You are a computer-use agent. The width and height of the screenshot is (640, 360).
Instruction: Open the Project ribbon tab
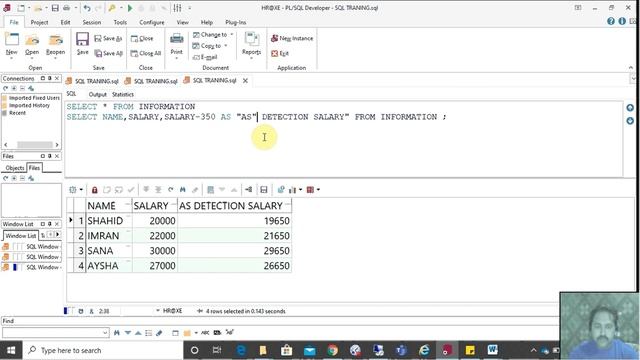click(39, 22)
